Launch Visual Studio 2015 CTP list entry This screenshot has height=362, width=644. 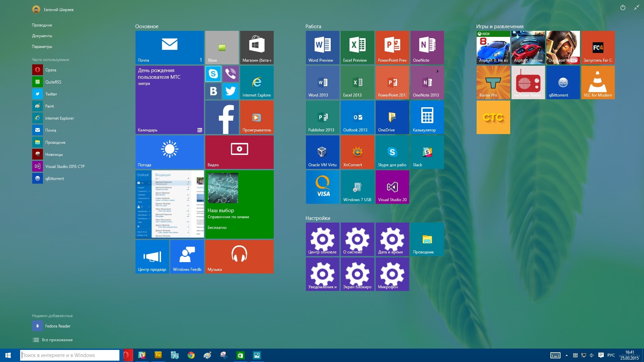pos(59,166)
